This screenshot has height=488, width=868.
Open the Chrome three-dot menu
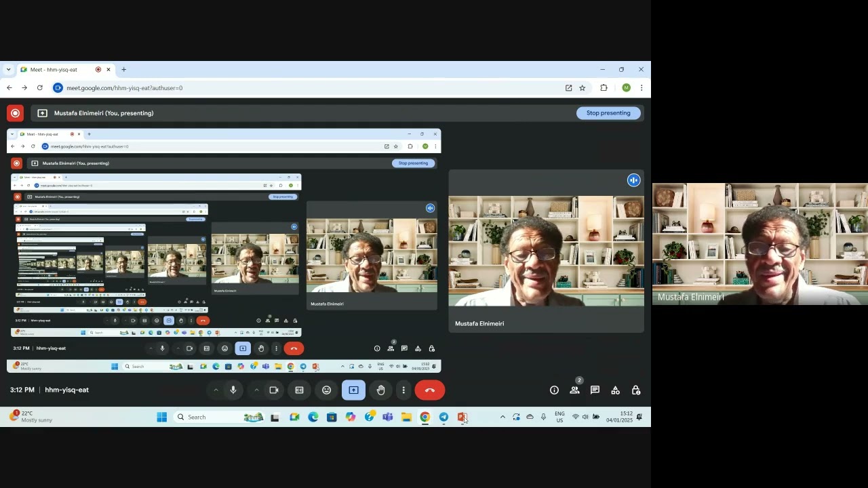[642, 88]
